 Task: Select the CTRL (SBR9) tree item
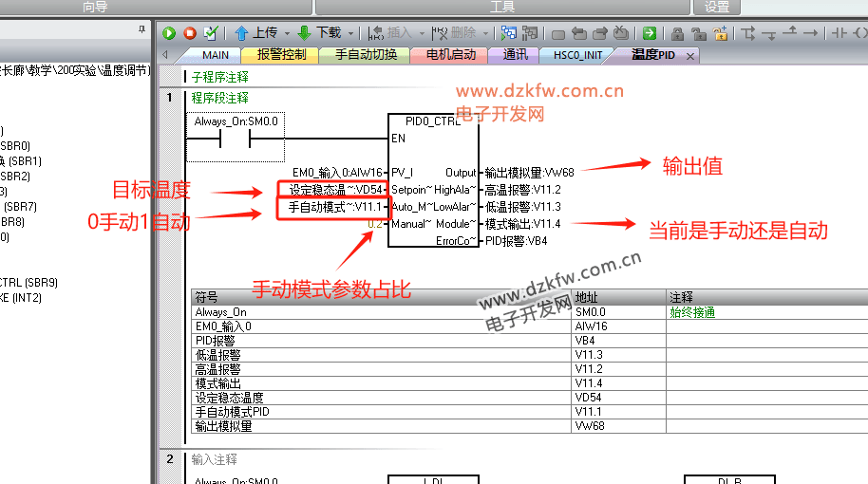(28, 282)
